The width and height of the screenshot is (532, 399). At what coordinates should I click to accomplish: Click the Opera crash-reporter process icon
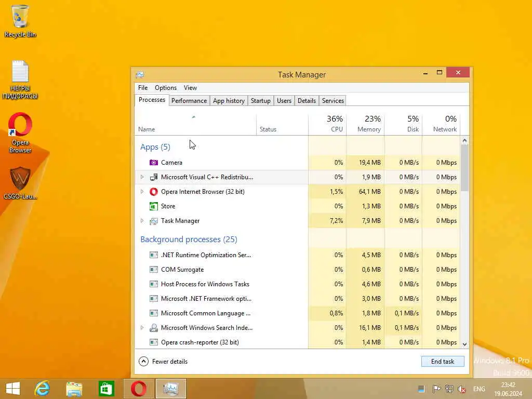pyautogui.click(x=154, y=342)
